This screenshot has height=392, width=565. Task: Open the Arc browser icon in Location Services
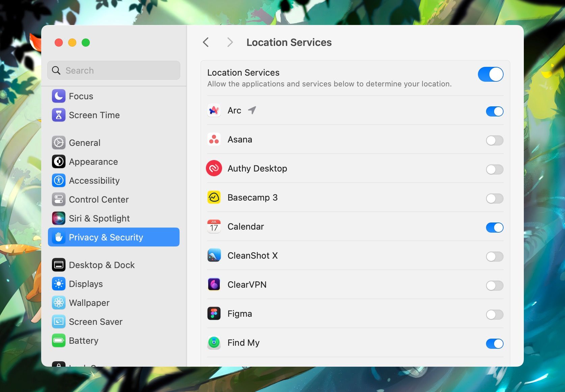[214, 110]
